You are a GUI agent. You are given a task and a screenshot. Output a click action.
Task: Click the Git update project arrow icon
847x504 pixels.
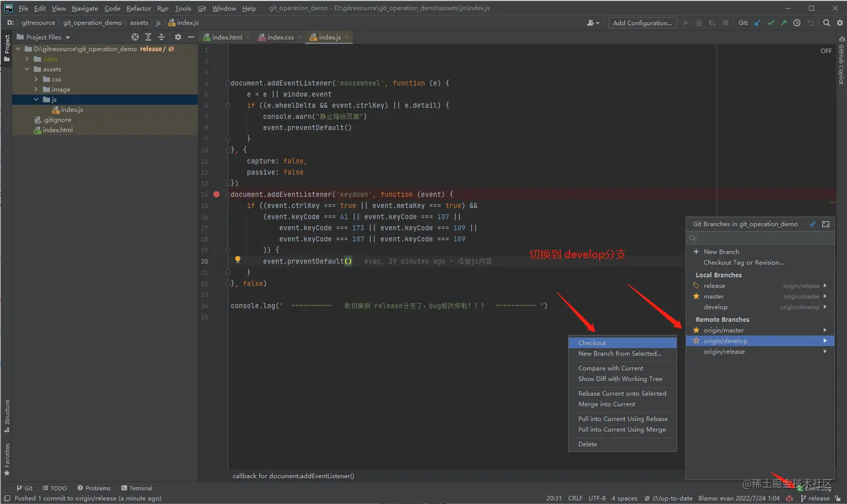coord(758,23)
